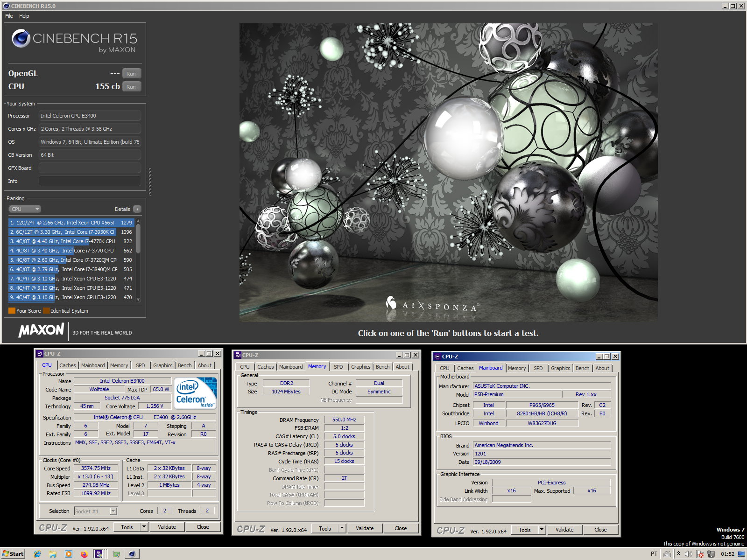747x560 pixels.
Task: Click the green device-board taskbar icon
Action: (x=116, y=554)
